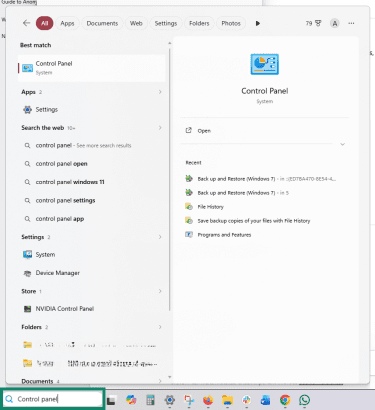This screenshot has height=410, width=375.
Task: Open the Programs and Features recent item
Action: (218, 235)
